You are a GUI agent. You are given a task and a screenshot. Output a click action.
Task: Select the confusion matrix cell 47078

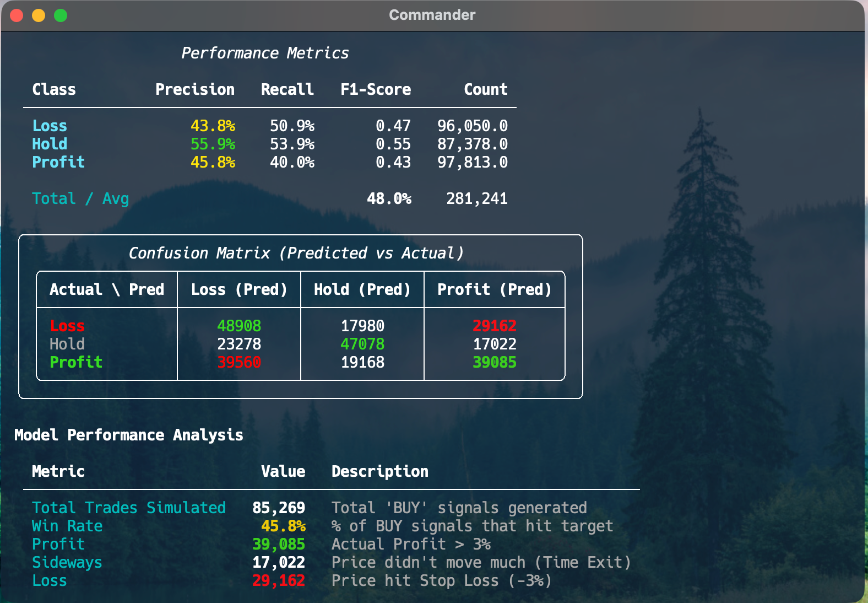(362, 344)
